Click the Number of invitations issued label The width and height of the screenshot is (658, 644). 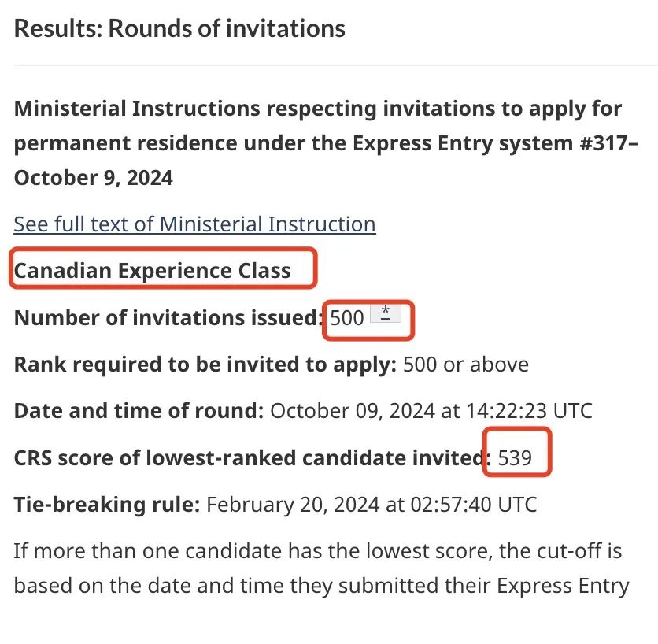coord(168,318)
